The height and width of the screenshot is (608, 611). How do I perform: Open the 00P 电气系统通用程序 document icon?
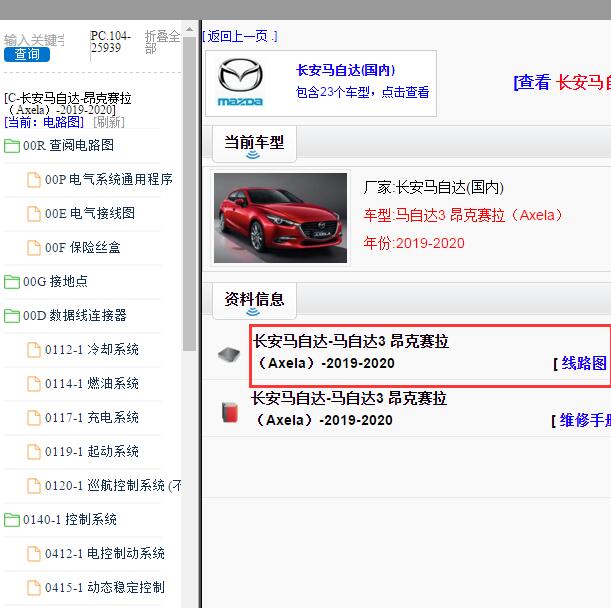(34, 180)
